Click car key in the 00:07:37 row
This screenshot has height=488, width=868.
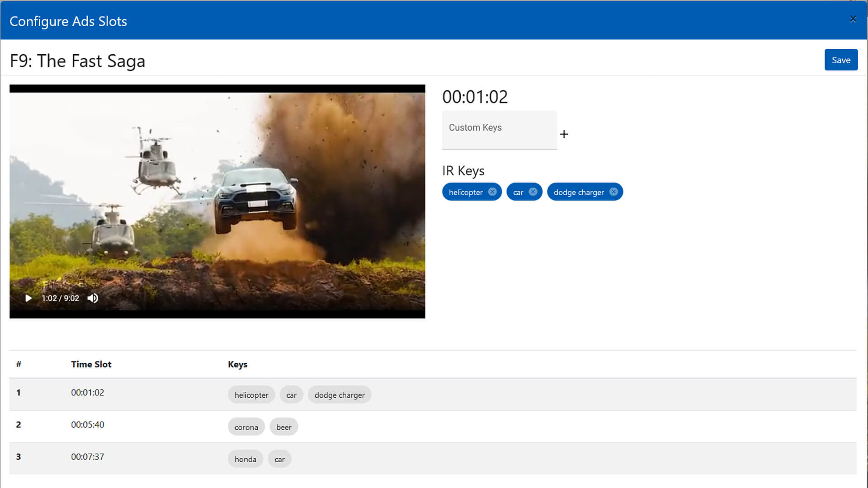tap(279, 459)
